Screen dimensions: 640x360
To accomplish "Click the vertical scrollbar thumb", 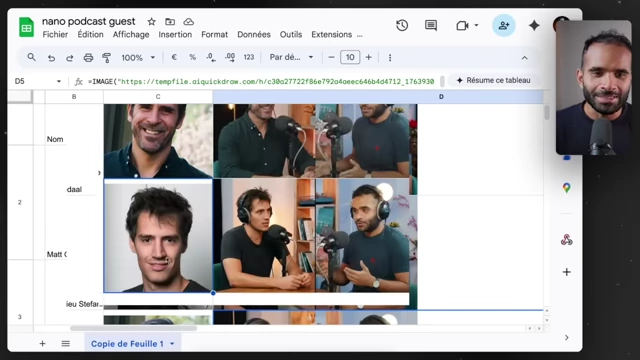I will (547, 113).
